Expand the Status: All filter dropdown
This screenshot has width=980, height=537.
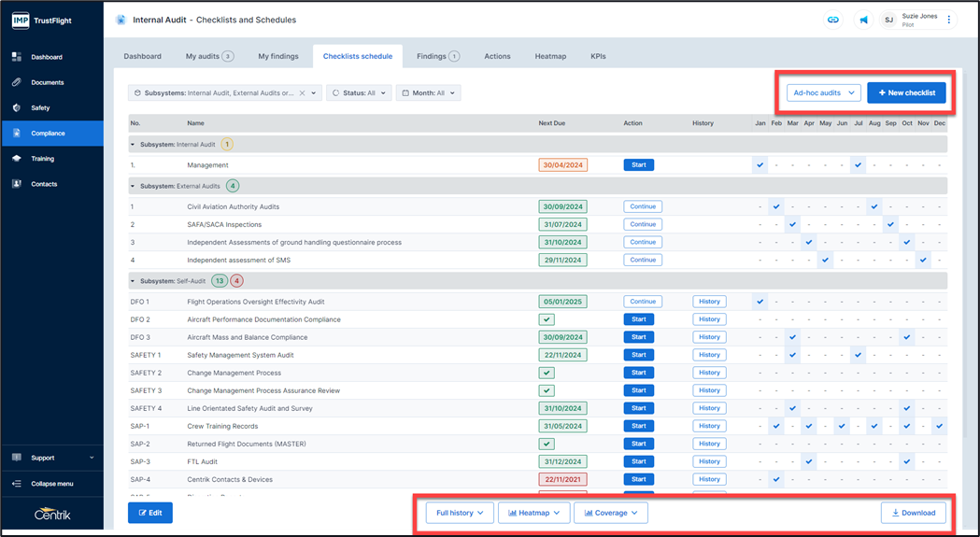point(359,93)
